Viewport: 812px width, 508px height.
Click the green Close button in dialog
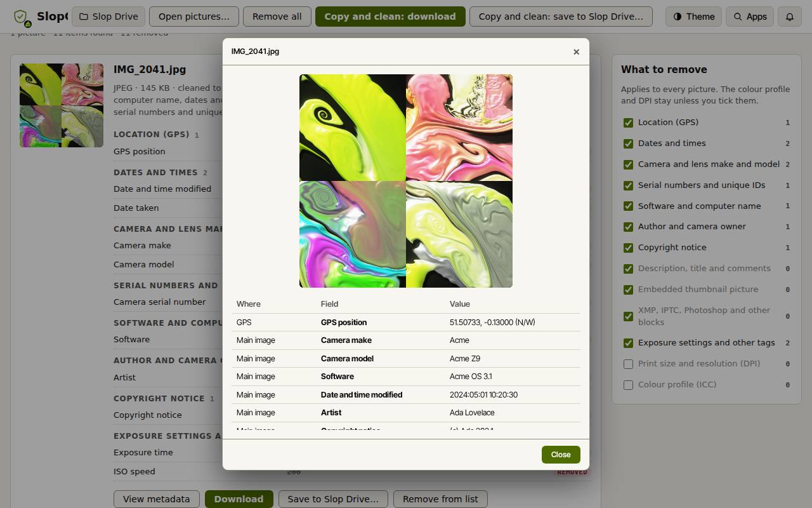pos(561,455)
